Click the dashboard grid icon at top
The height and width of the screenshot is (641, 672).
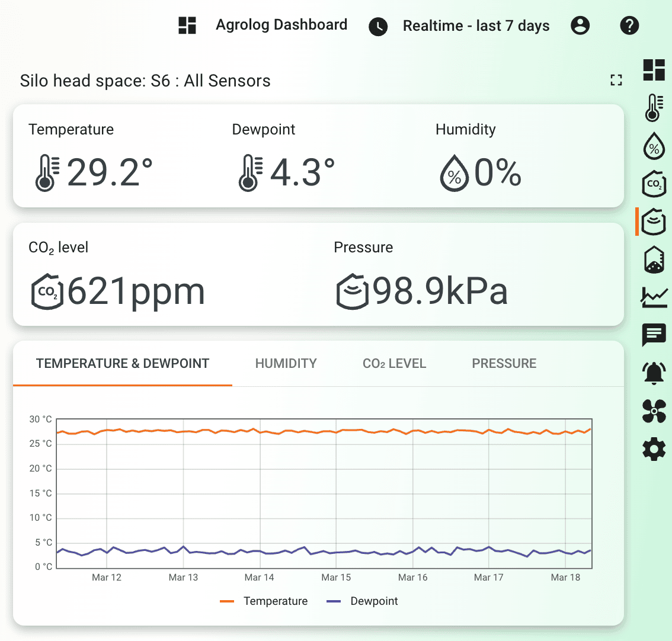187,25
